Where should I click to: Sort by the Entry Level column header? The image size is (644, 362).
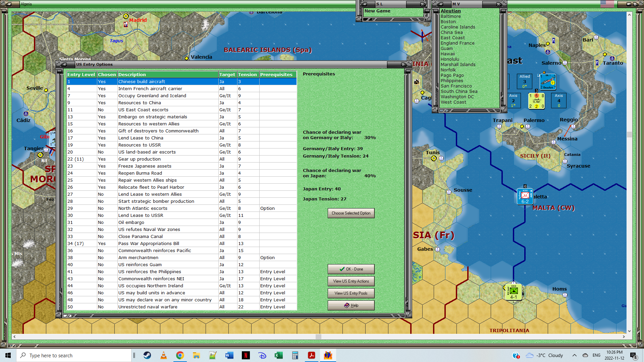(x=82, y=74)
